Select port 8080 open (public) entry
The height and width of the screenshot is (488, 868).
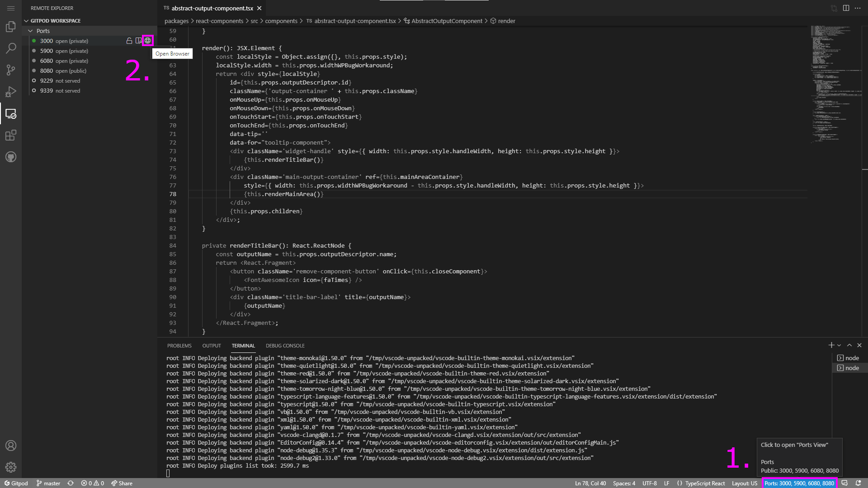pyautogui.click(x=63, y=71)
